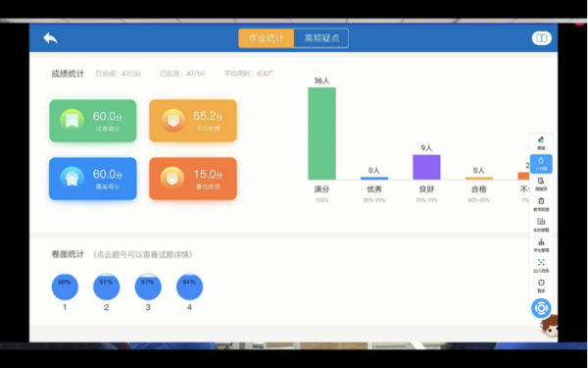The height and width of the screenshot is (368, 588).
Task: Click the 47/50 completed count
Action: coord(131,74)
